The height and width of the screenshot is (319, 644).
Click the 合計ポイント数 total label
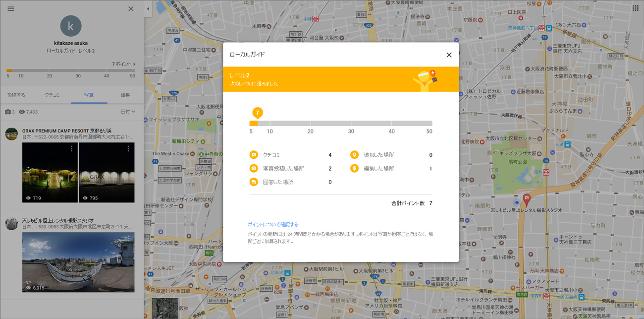(x=408, y=203)
